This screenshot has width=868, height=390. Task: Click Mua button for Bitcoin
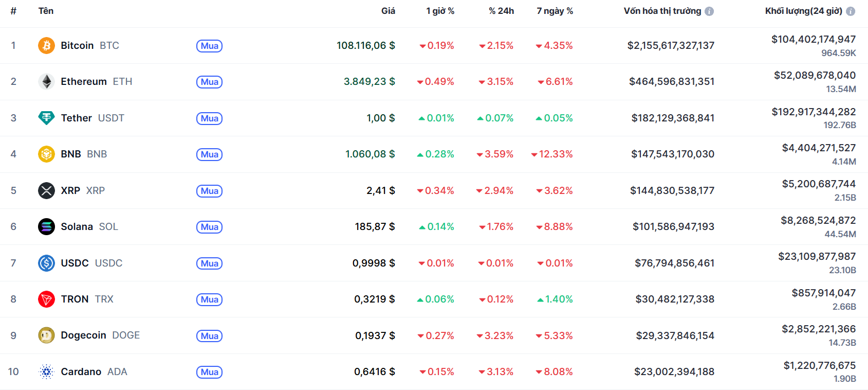[x=210, y=46]
